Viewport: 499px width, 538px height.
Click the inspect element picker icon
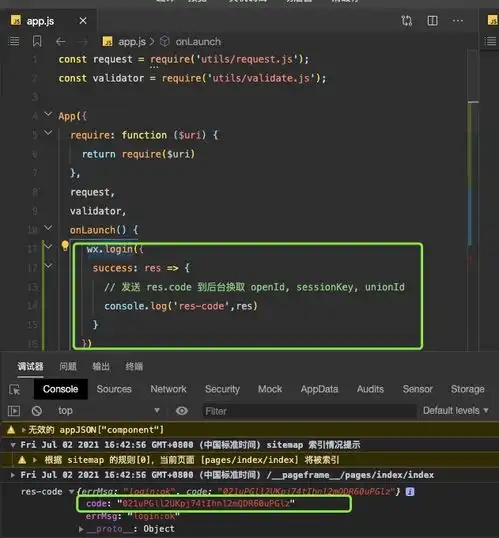15,390
